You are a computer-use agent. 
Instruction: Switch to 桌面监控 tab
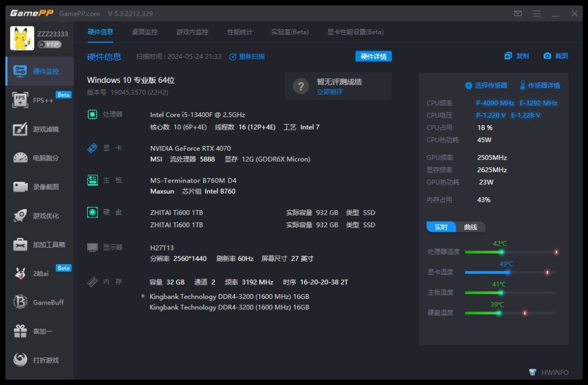144,32
